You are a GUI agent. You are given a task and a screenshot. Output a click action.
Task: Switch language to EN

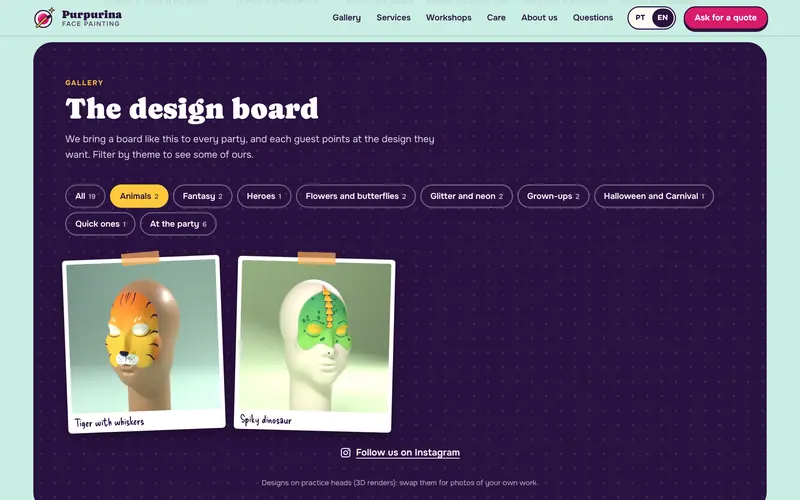click(x=662, y=18)
